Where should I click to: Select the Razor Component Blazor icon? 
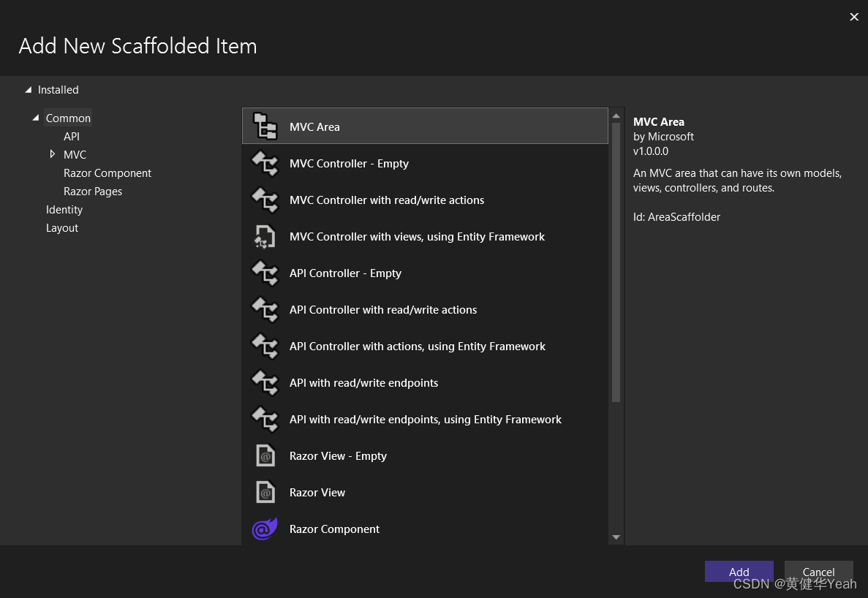pos(265,529)
